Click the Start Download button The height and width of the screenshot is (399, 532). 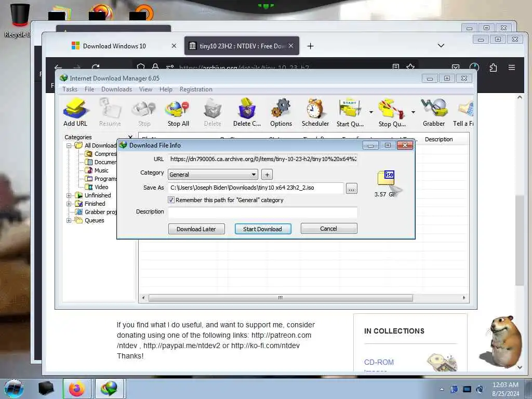pyautogui.click(x=262, y=229)
